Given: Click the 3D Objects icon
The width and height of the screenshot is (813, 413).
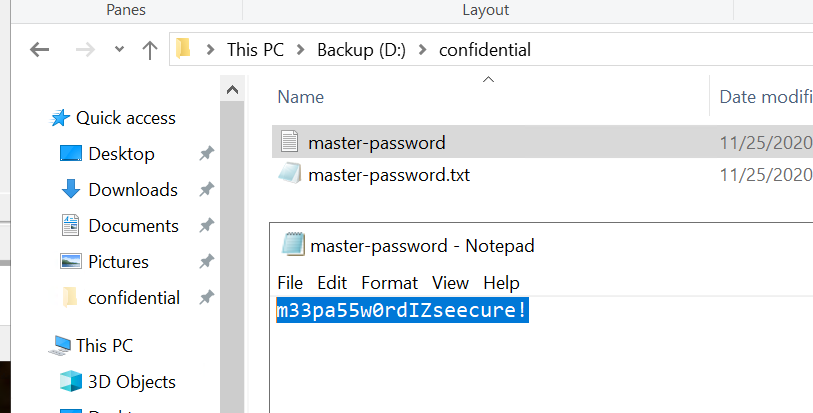Looking at the screenshot, I should 70,381.
